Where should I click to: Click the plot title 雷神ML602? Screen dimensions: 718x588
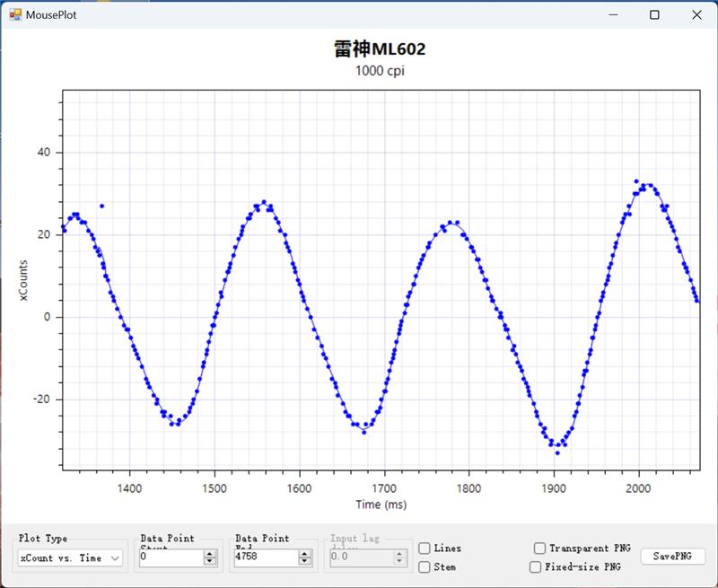point(380,50)
